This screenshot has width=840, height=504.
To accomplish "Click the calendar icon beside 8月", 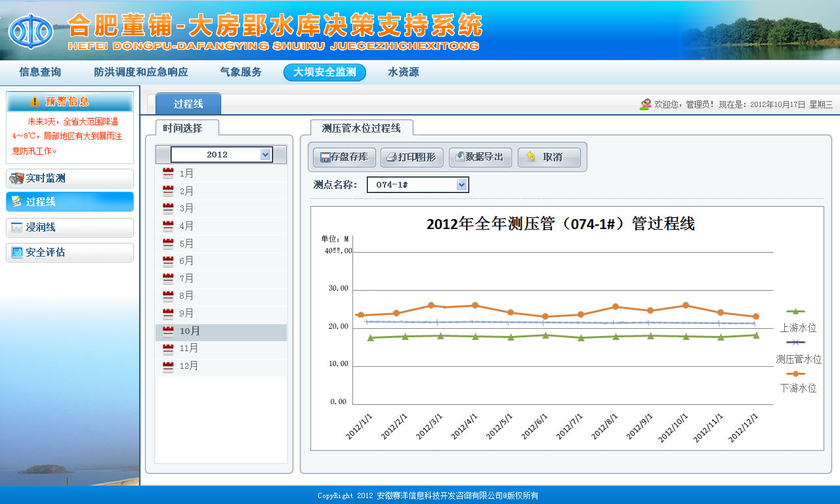I will [x=168, y=295].
